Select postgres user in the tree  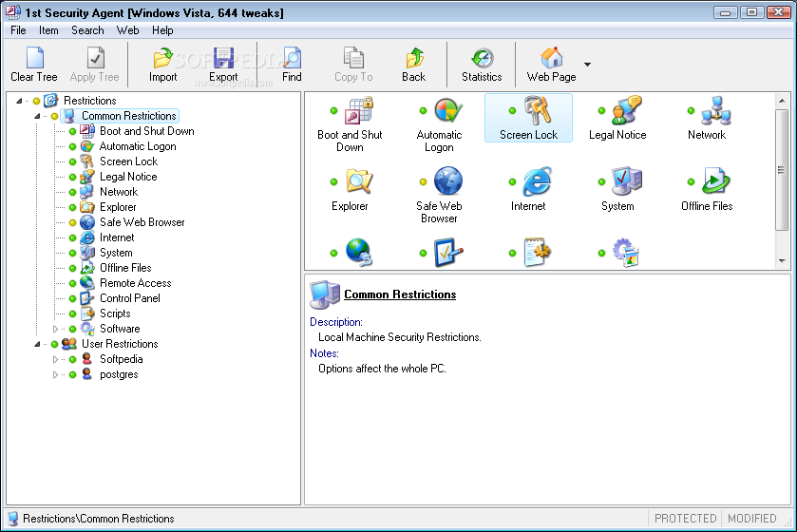(x=119, y=374)
